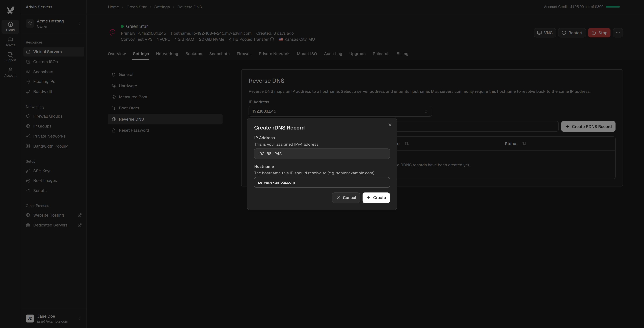Open SSH Keys page
The height and width of the screenshot is (328, 644).
point(54,171)
